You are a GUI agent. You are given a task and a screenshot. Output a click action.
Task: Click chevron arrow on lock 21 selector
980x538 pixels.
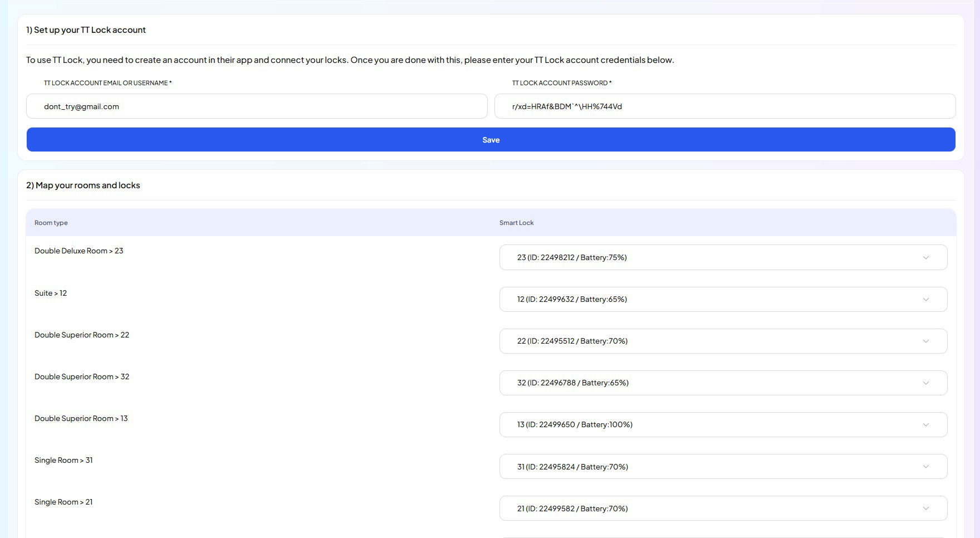coord(925,508)
